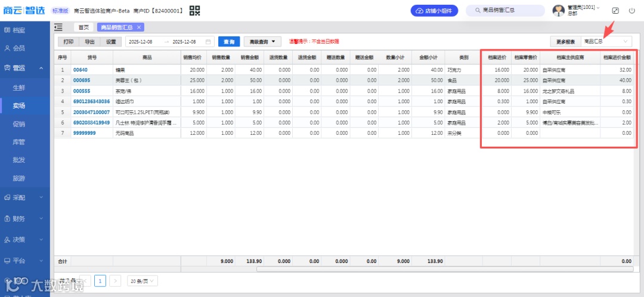Click the horizontal scrollbar below the table
Screen dimensions: 644x297
445,269
